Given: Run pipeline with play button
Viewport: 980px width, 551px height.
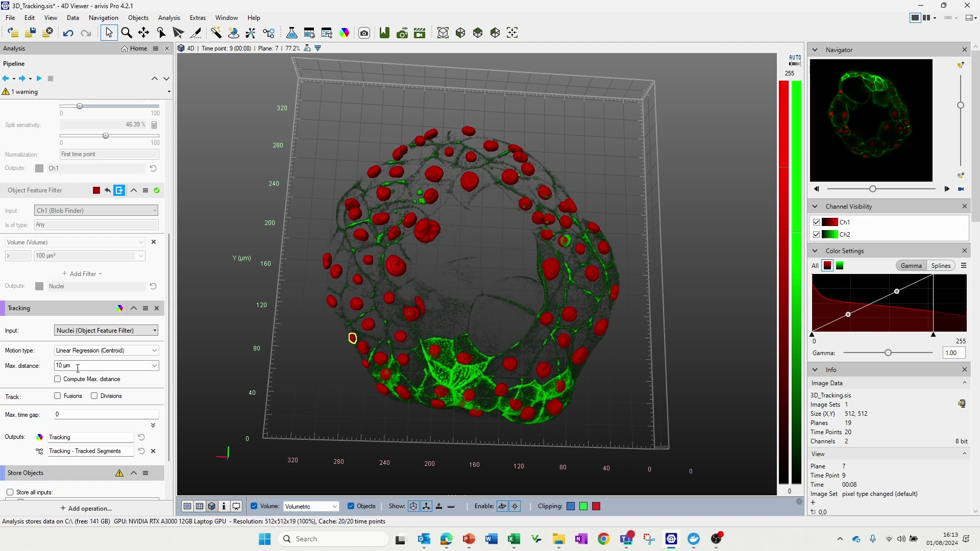Looking at the screenshot, I should [39, 79].
